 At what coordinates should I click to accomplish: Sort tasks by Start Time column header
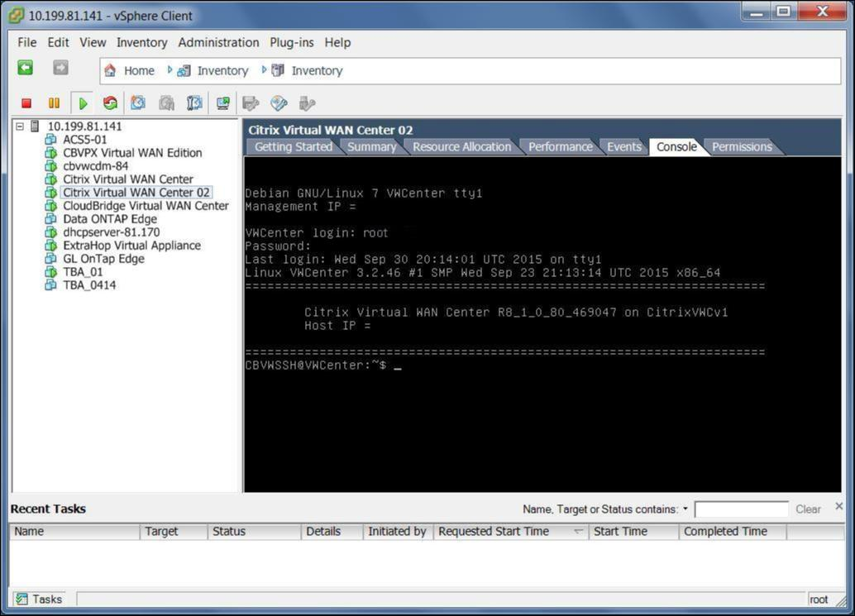[x=633, y=532]
